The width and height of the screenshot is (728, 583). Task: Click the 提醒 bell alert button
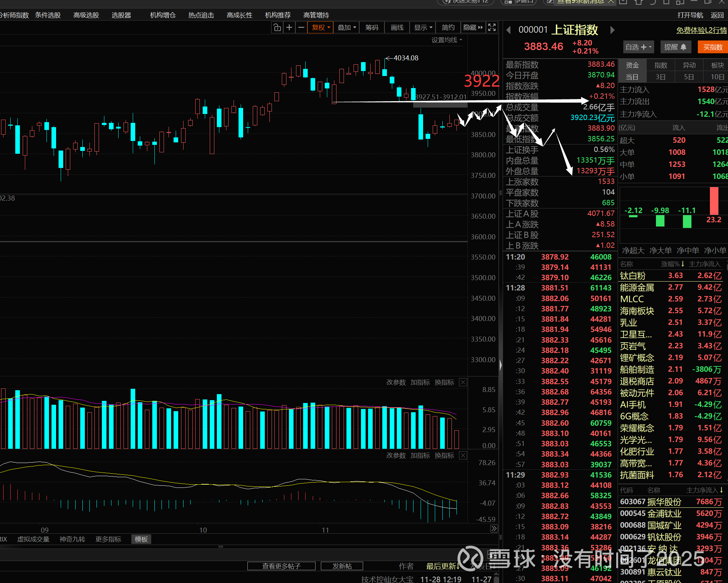[675, 47]
